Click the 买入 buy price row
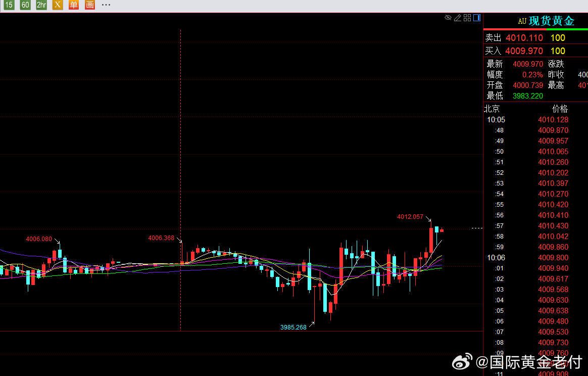 tap(536, 51)
